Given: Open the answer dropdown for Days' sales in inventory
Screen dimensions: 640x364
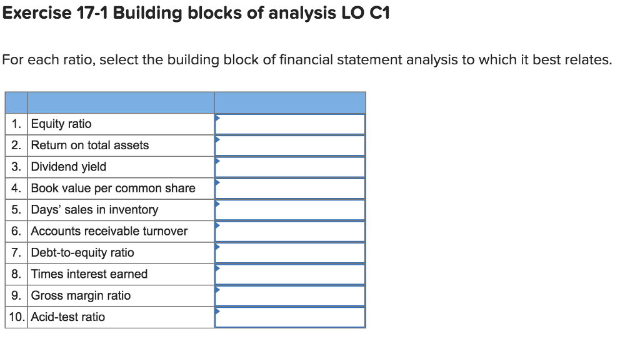Looking at the screenshot, I should click(x=290, y=210).
